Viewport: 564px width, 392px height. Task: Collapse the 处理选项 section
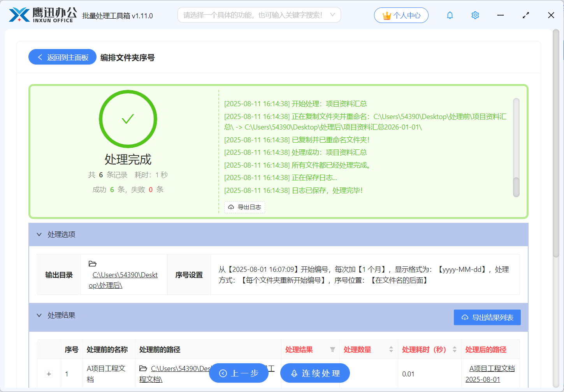[x=39, y=234]
